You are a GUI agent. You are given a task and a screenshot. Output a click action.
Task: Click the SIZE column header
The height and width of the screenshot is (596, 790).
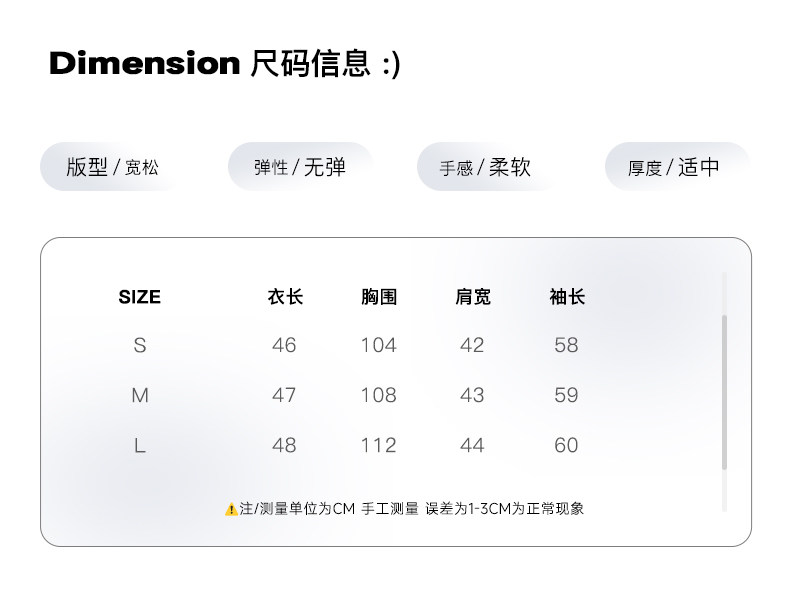point(139,297)
